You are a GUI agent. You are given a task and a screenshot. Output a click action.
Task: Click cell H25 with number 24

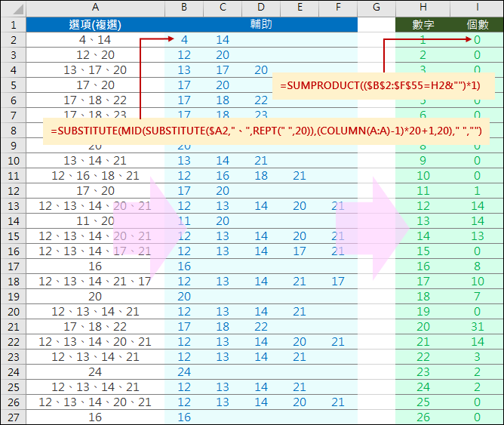coord(423,387)
